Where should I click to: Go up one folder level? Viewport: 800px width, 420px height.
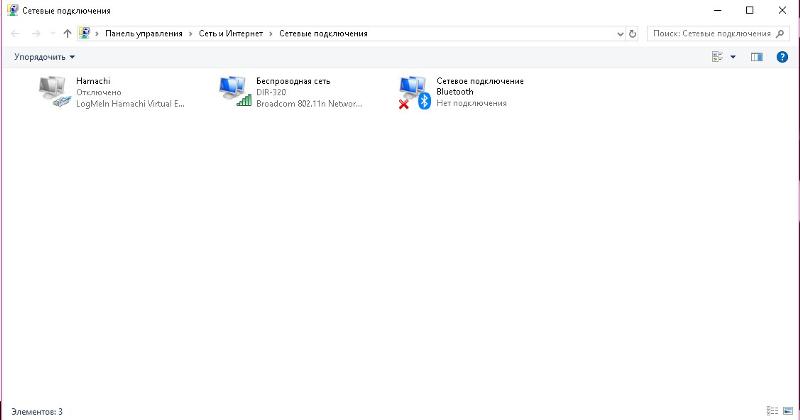pos(67,34)
